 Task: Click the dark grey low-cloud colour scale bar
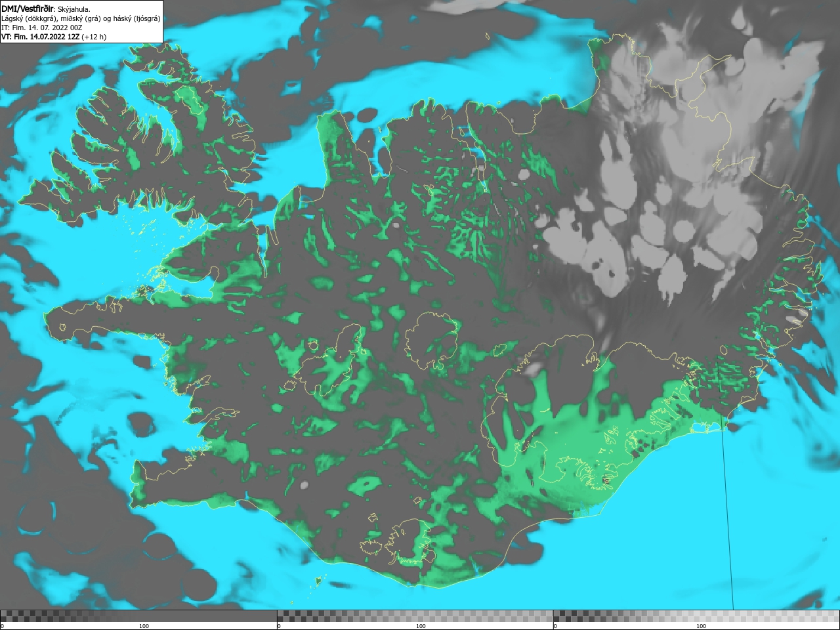pyautogui.click(x=138, y=616)
